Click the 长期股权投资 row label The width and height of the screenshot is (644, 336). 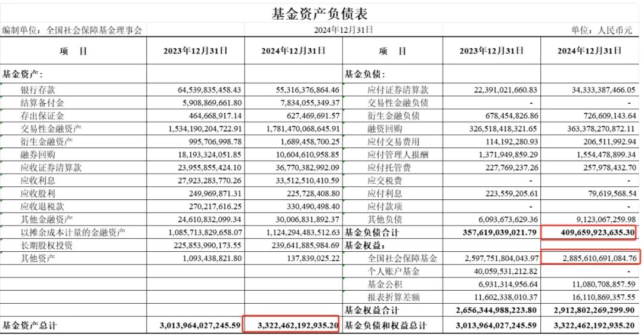click(x=47, y=245)
